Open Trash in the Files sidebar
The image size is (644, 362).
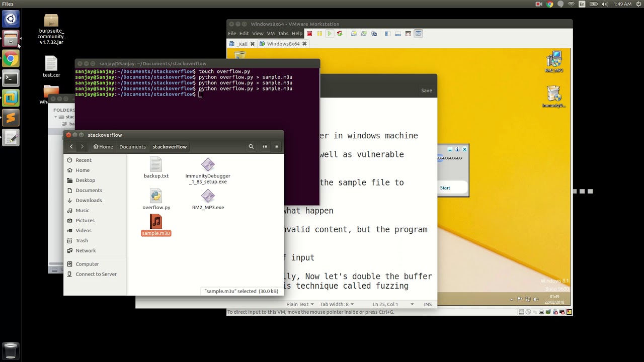click(x=82, y=240)
